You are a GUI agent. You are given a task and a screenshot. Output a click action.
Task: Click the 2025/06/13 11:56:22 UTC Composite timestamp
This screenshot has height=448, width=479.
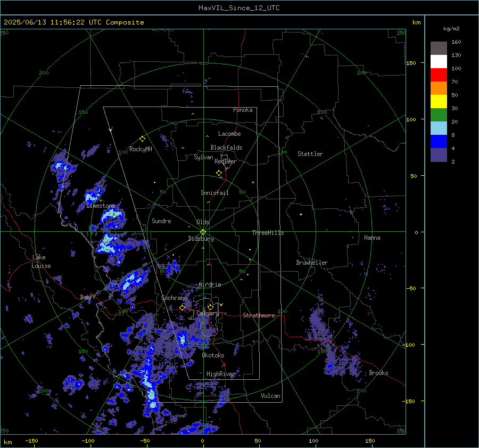pos(74,22)
